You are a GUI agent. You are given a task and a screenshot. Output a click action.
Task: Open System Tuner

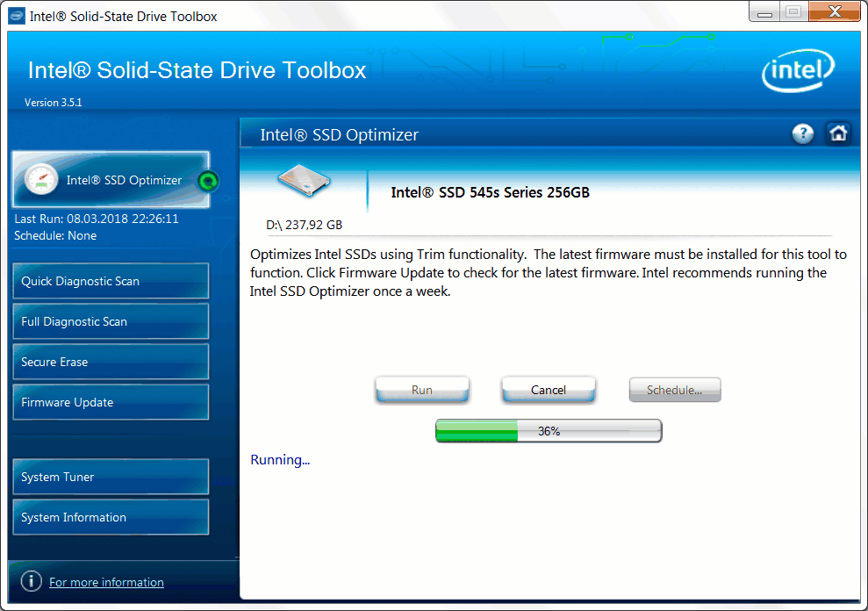[x=111, y=477]
